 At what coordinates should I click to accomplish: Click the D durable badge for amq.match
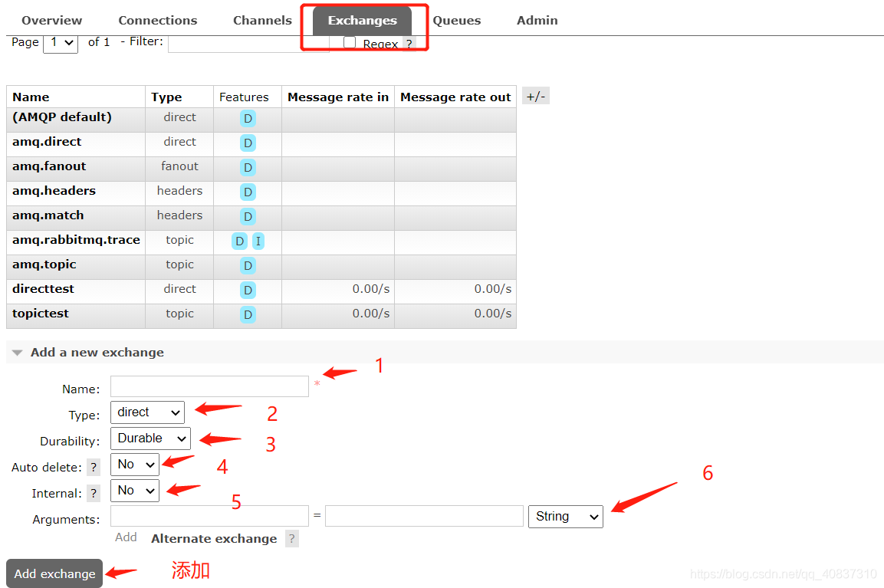click(x=248, y=216)
